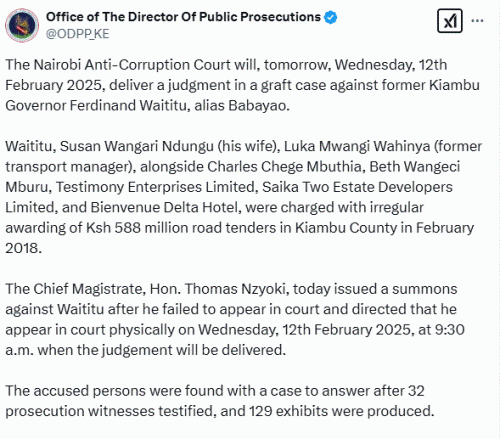500x439 pixels.
Task: Click the text '32' after 'case to answer after'
Action: (416, 391)
